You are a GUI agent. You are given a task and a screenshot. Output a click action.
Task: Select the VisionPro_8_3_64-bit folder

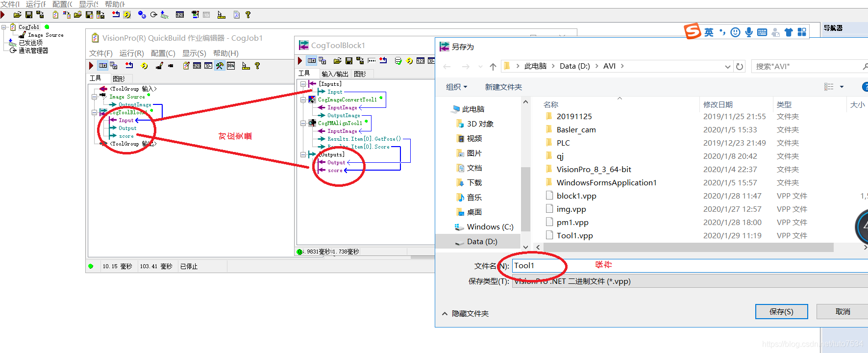[x=594, y=169]
